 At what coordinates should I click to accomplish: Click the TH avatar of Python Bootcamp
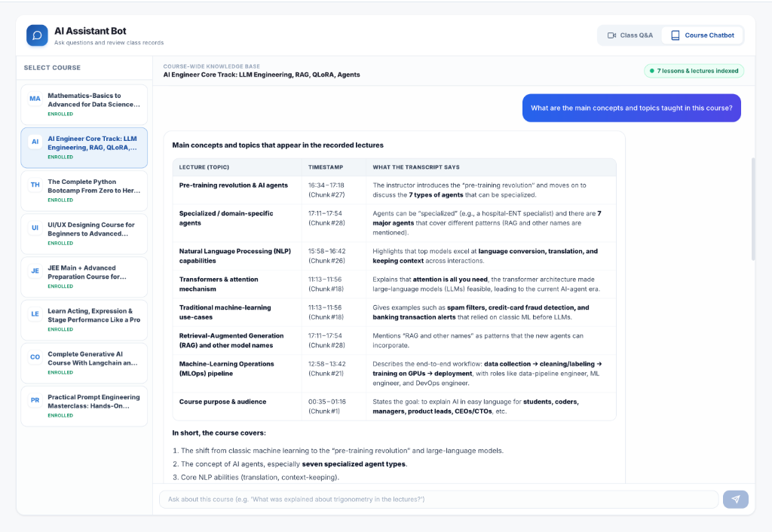(x=35, y=185)
